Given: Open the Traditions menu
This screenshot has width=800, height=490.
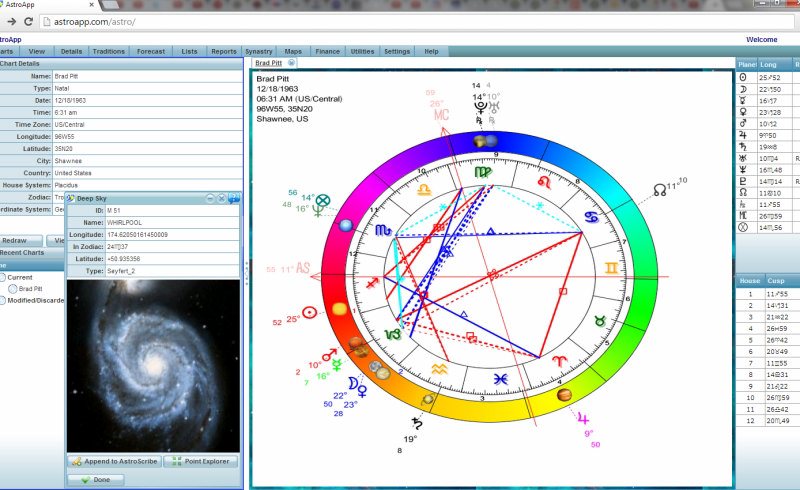Looking at the screenshot, I should pyautogui.click(x=108, y=51).
